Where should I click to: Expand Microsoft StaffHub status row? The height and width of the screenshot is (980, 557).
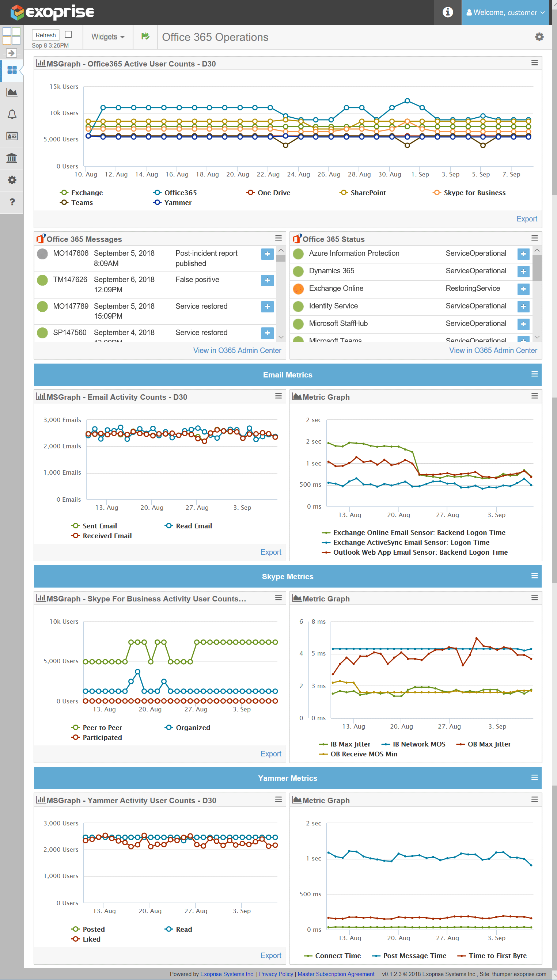point(523,324)
